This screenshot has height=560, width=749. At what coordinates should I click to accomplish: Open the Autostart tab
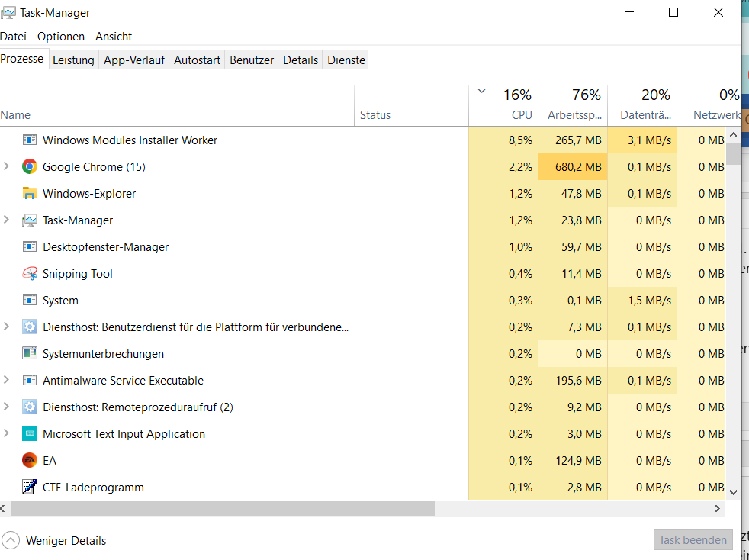[198, 60]
